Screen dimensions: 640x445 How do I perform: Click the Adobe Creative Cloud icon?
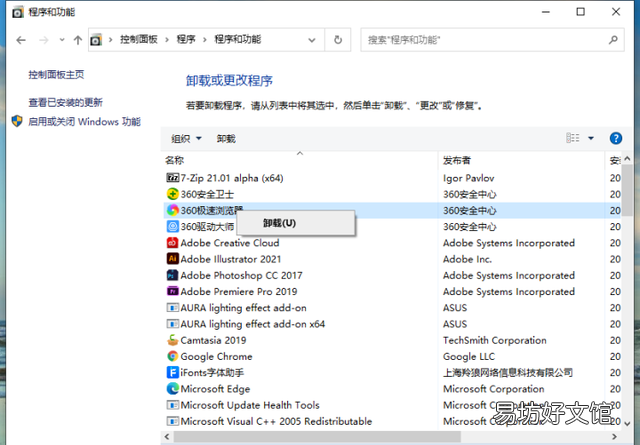[173, 243]
